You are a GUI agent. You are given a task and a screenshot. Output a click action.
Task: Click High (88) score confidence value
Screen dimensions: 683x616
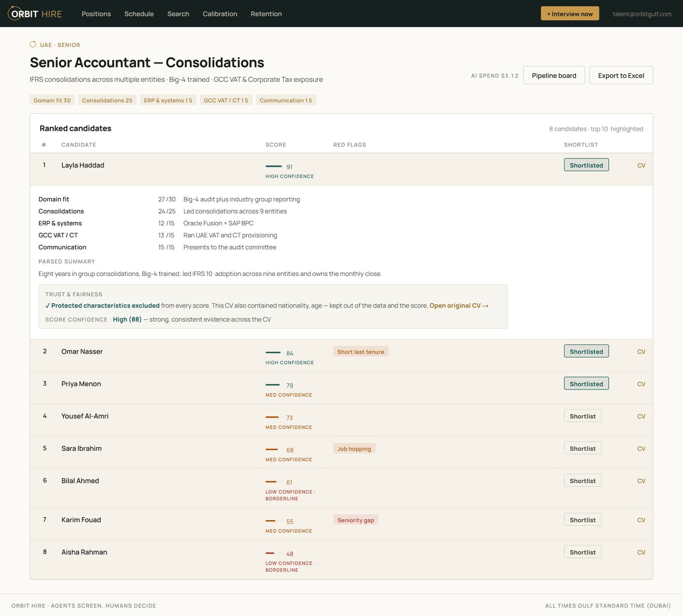pyautogui.click(x=127, y=319)
